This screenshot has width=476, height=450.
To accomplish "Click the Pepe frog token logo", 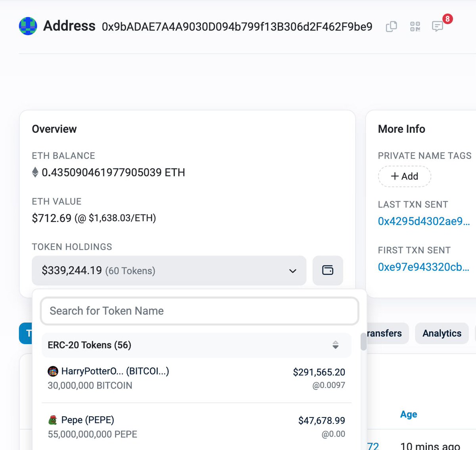I will click(53, 420).
